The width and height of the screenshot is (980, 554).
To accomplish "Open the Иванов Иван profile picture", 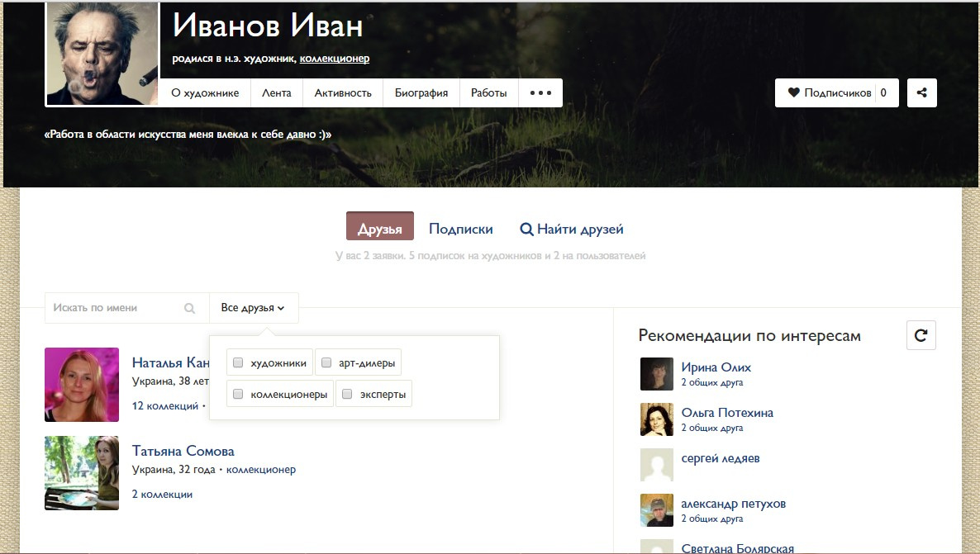I will (102, 54).
